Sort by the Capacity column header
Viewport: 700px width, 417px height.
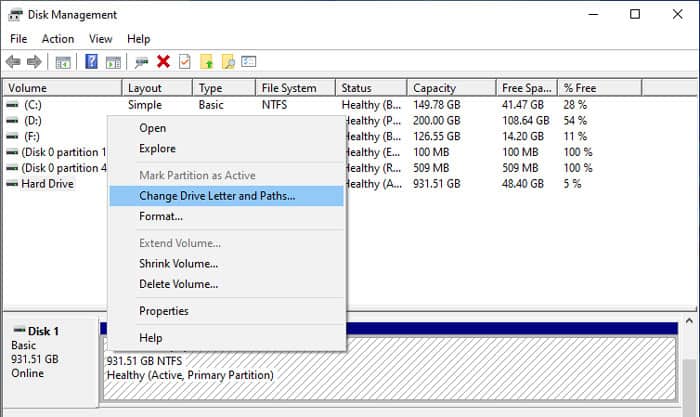452,88
